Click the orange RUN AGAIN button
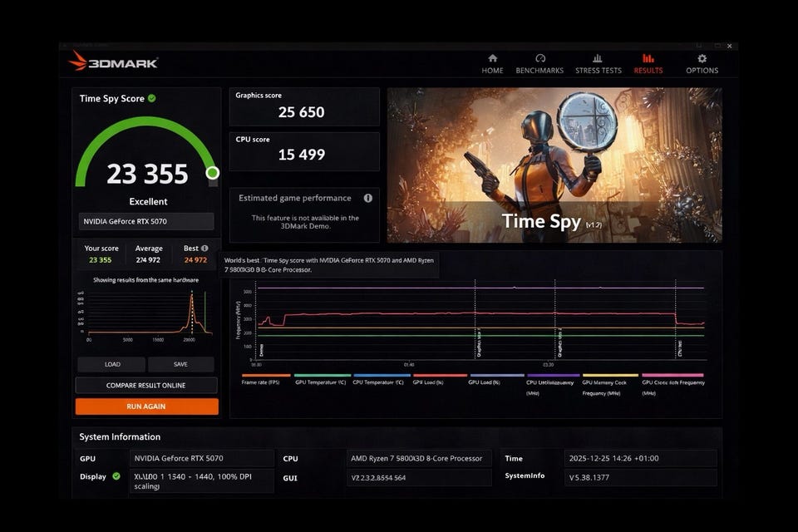This screenshot has height=532, width=798. (x=146, y=406)
